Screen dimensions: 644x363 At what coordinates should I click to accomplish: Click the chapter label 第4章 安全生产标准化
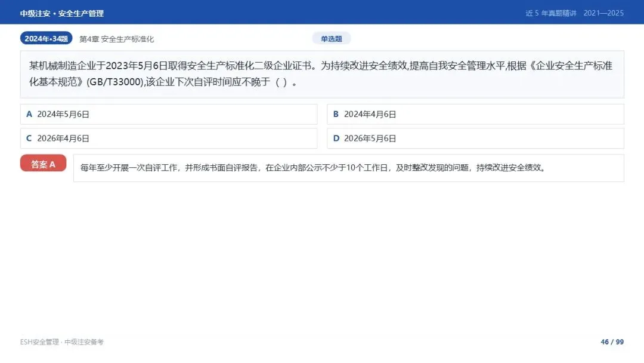[117, 39]
